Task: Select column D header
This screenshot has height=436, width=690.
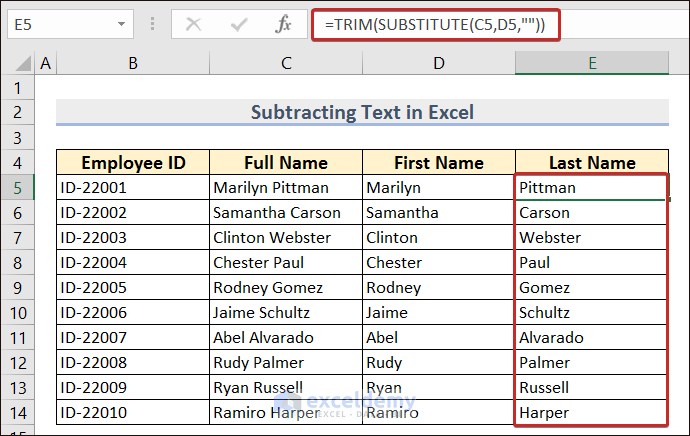Action: click(439, 64)
